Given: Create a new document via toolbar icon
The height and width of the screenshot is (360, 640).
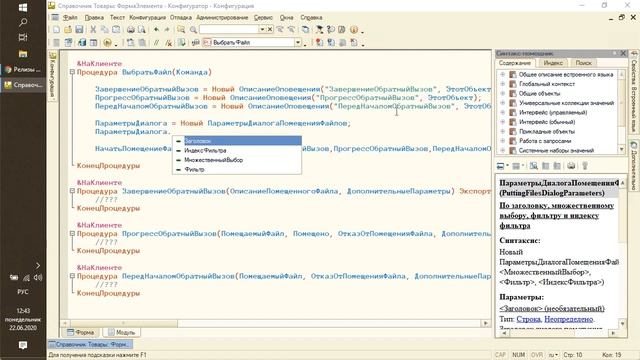Looking at the screenshot, I should 56,30.
